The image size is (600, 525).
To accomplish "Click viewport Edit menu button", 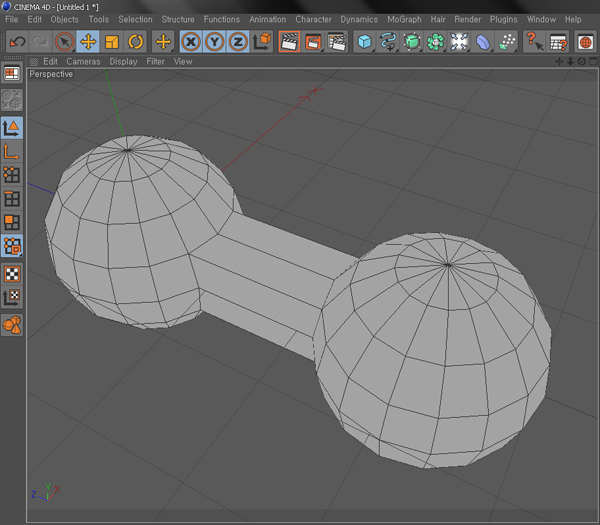I will tap(50, 61).
